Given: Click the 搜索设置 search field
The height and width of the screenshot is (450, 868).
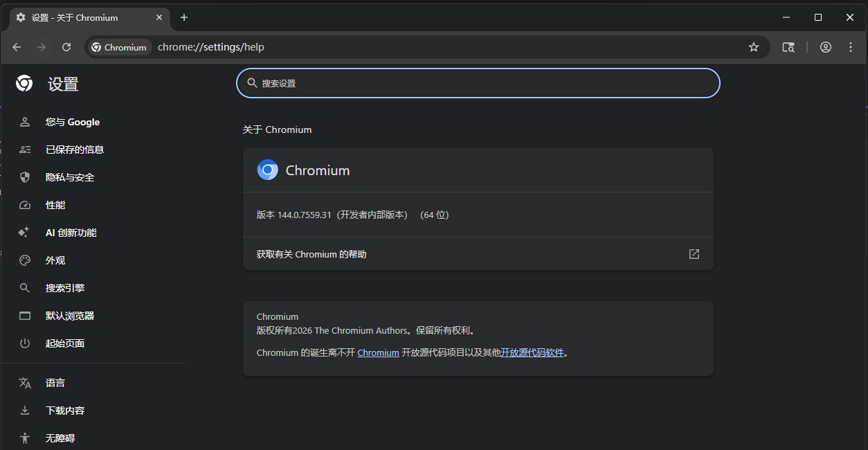Looking at the screenshot, I should 478,83.
